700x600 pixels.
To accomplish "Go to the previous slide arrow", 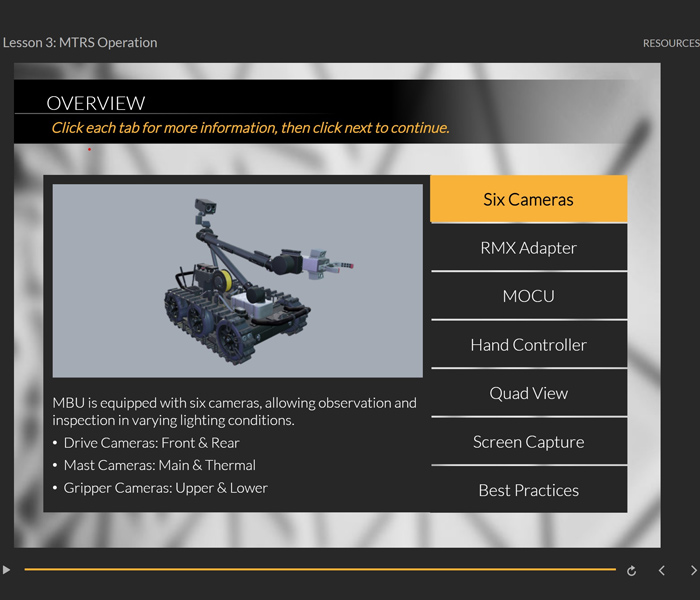I will tap(661, 570).
